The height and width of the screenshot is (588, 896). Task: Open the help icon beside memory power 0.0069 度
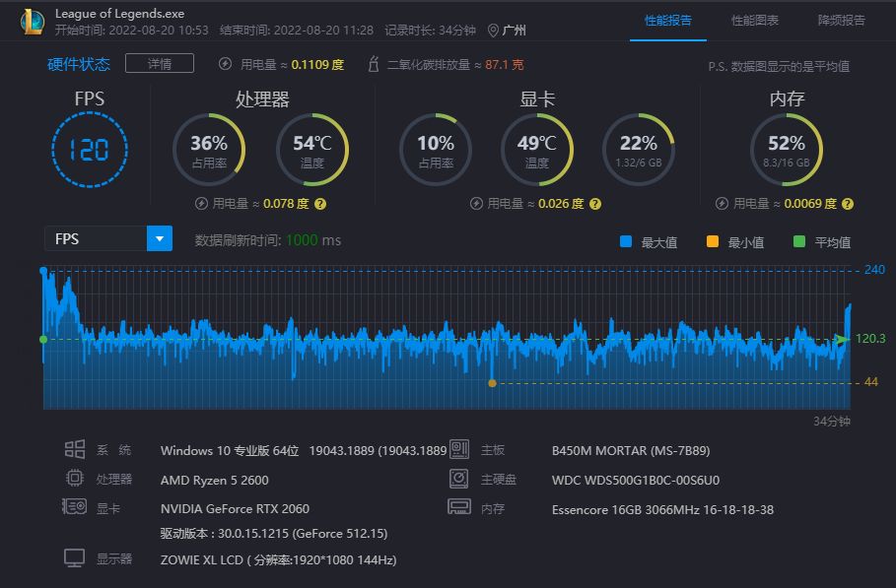point(848,204)
